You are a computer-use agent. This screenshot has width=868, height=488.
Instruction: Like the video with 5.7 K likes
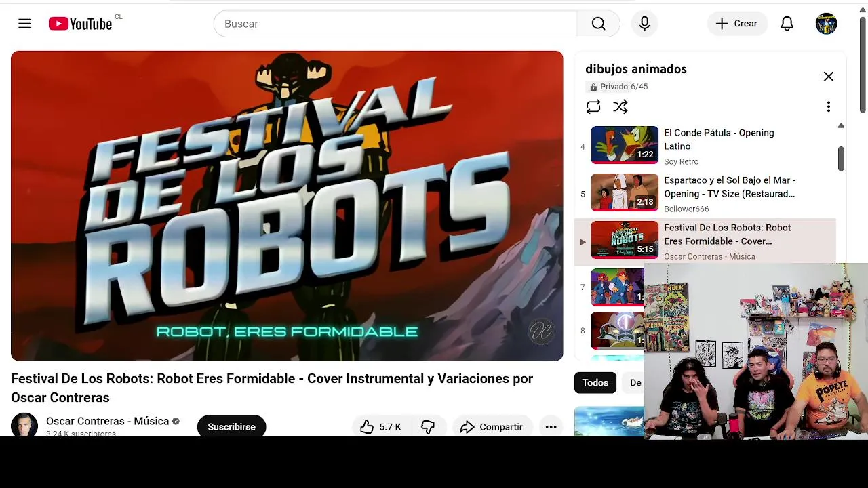380,426
